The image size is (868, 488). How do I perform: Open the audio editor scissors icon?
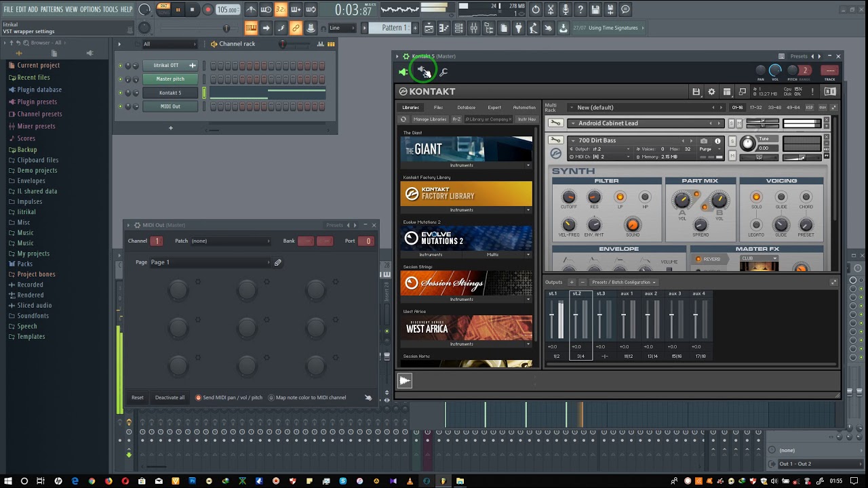[551, 9]
